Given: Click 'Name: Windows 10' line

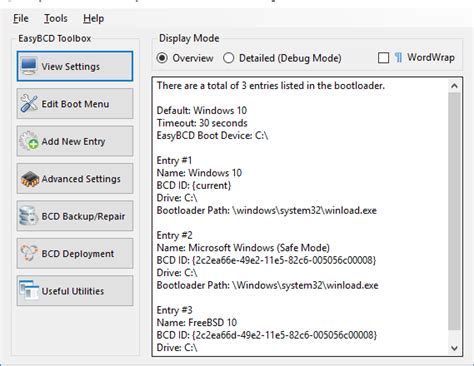Looking at the screenshot, I should pyautogui.click(x=199, y=173).
